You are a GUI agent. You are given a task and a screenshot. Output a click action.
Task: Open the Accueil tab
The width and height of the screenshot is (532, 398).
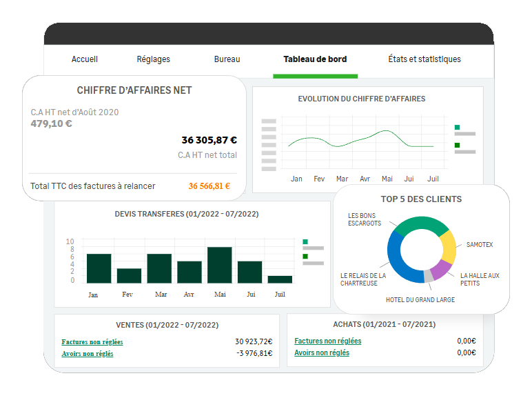tap(85, 59)
